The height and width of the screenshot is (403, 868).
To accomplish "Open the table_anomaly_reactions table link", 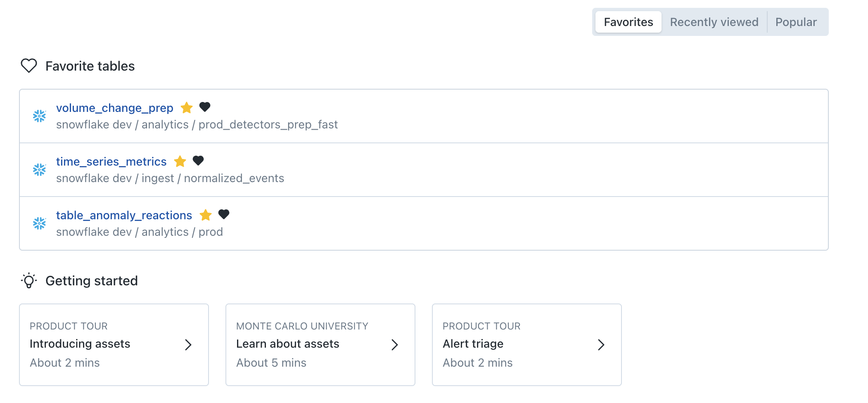I will [124, 215].
